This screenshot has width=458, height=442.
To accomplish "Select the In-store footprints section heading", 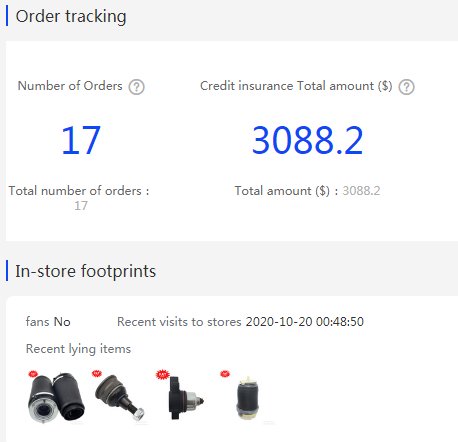I will (85, 271).
